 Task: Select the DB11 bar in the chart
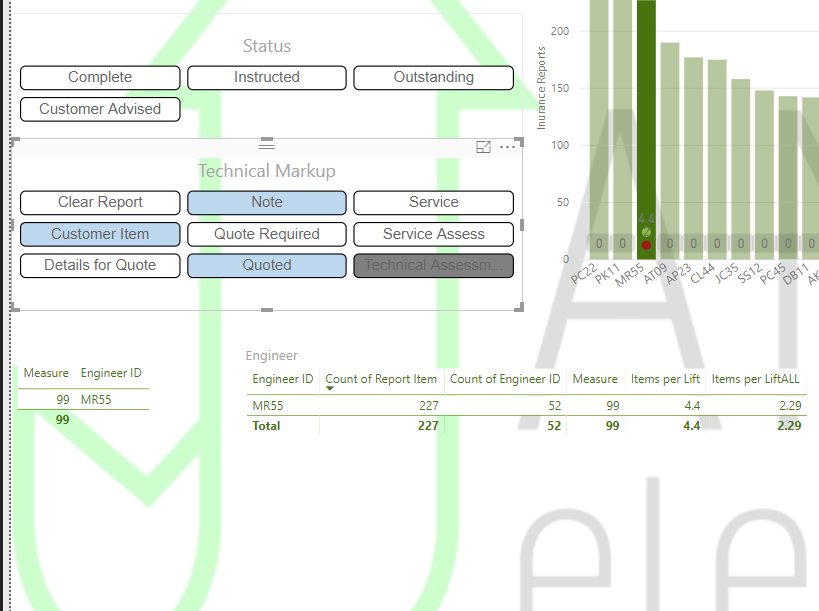(811, 178)
